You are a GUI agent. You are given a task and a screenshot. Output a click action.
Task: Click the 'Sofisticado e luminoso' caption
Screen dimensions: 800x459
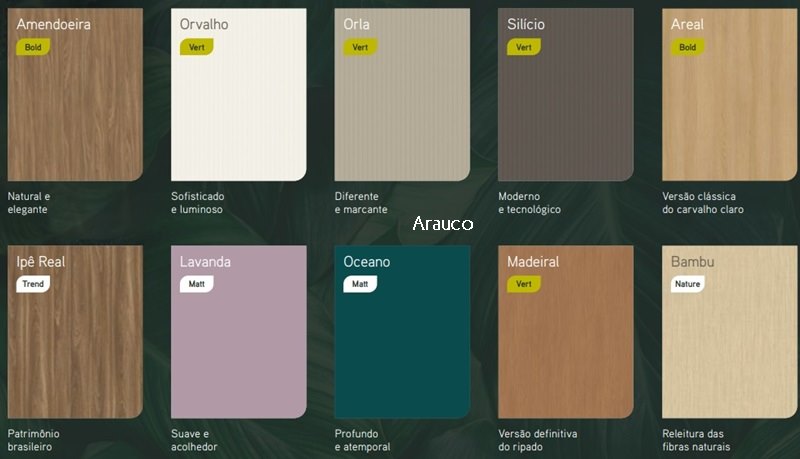coord(197,203)
